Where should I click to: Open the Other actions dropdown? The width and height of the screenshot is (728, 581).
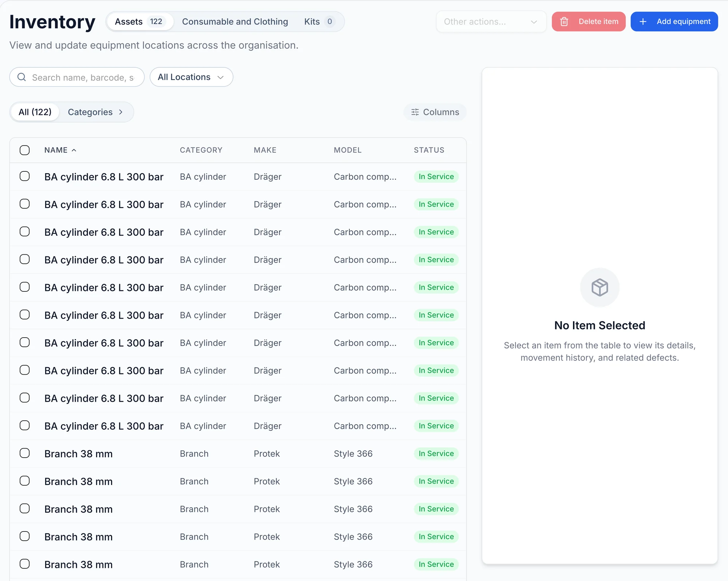click(x=491, y=22)
